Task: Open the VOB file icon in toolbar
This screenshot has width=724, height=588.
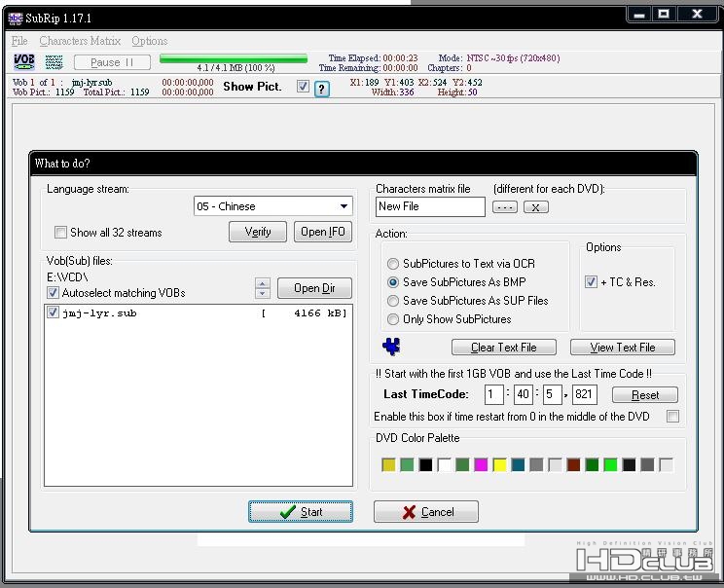Action: point(24,62)
